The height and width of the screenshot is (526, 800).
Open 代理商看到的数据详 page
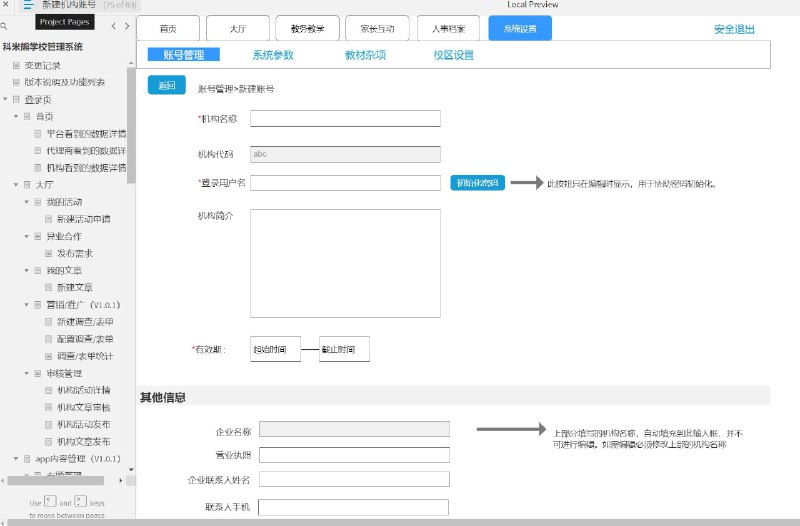click(86, 151)
